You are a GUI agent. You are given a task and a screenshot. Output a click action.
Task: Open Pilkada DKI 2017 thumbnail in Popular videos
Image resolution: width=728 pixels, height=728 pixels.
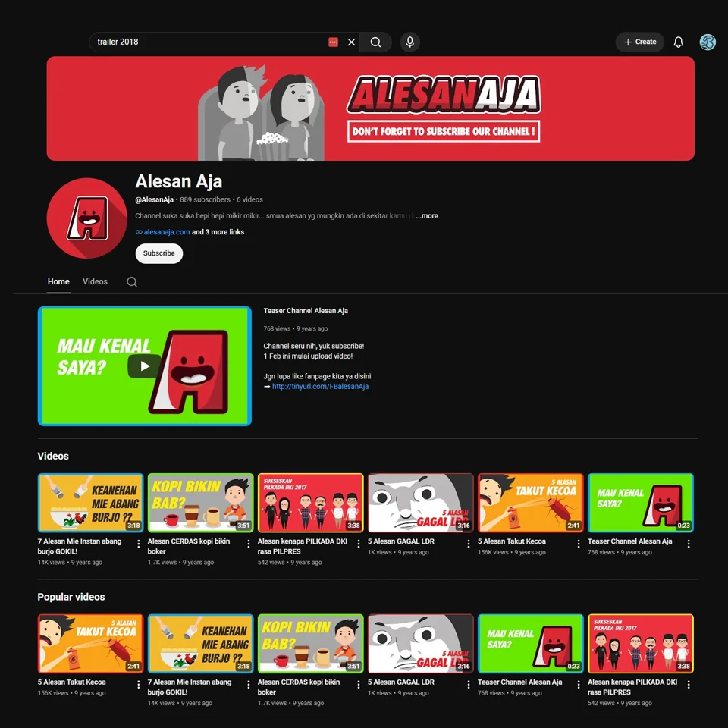tap(641, 644)
